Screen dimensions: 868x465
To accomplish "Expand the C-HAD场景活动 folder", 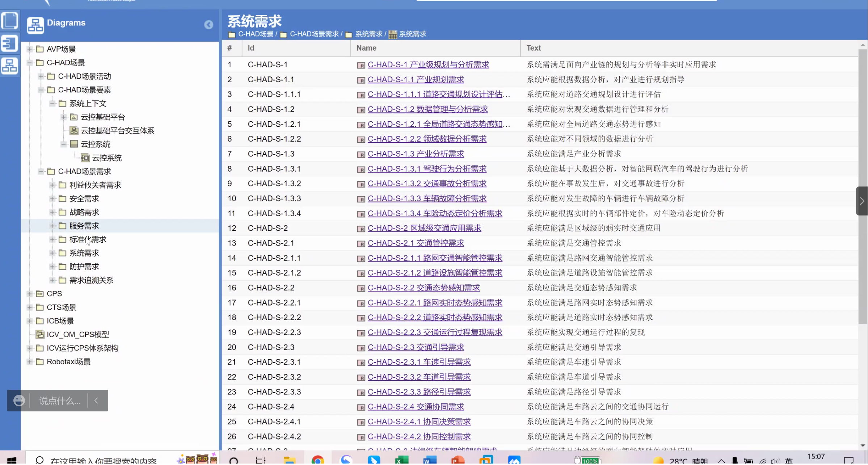I will point(41,76).
